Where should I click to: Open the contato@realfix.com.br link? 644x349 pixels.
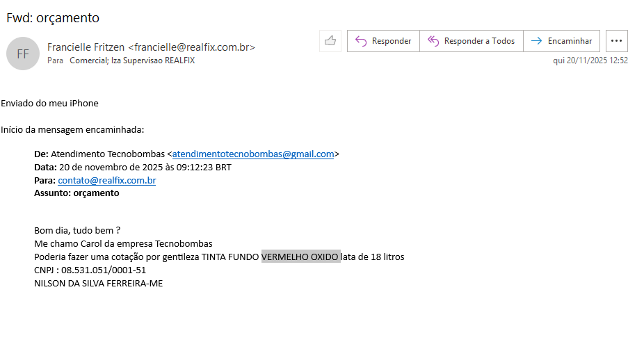tap(106, 181)
